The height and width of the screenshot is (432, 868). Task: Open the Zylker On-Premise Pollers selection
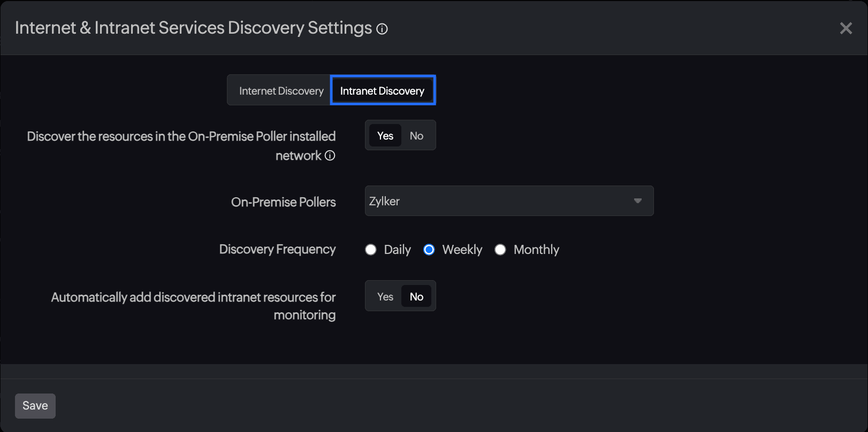(x=498, y=201)
